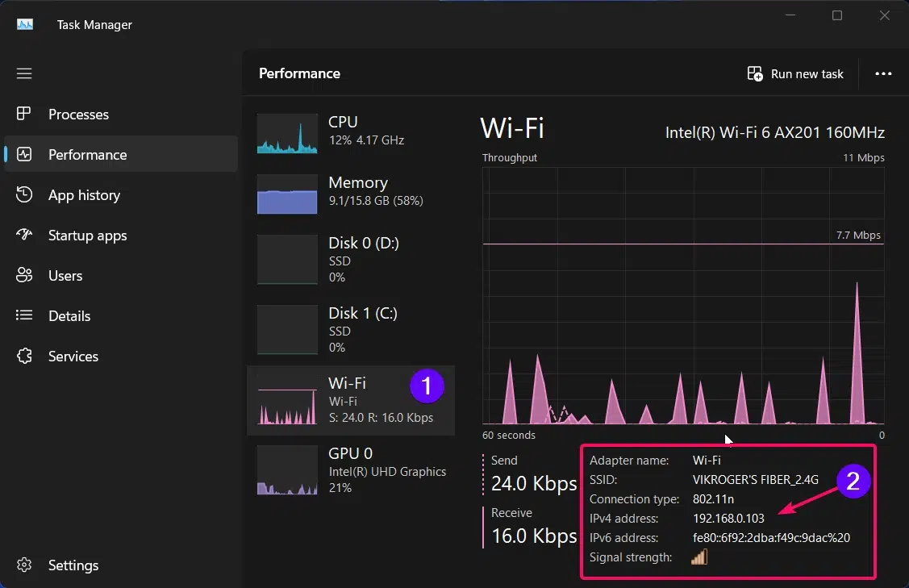Select the Memory usage graph thumbnail

287,194
